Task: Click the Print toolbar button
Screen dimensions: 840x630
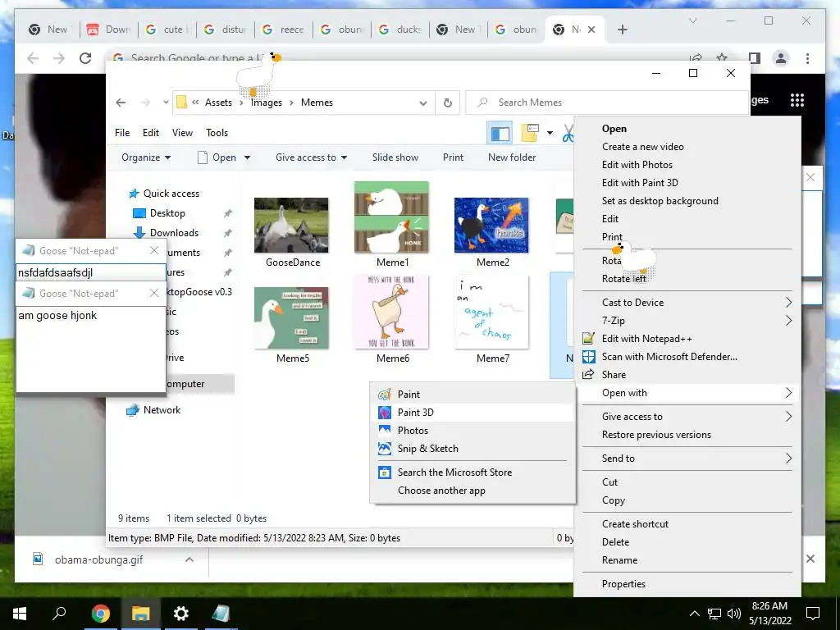Action: pos(453,157)
